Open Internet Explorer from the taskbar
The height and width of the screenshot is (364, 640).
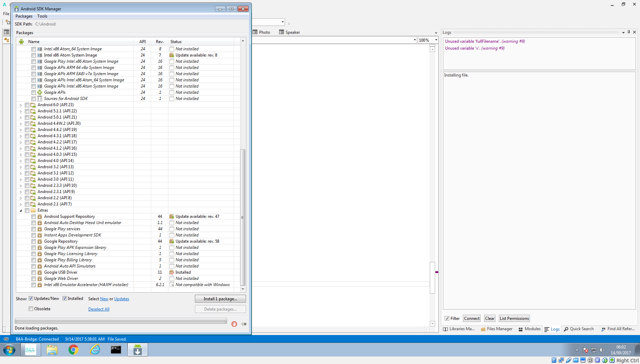(95, 350)
